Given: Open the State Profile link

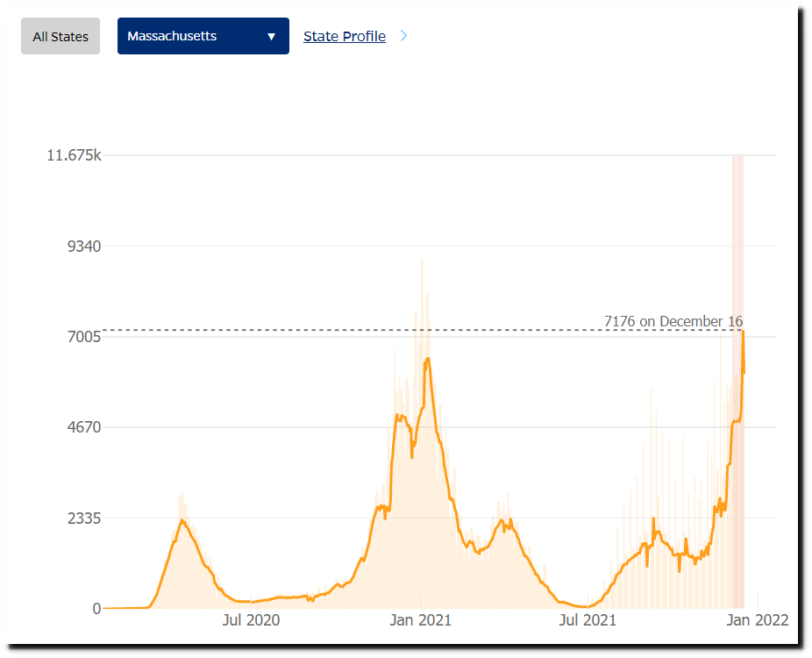Looking at the screenshot, I should (345, 36).
